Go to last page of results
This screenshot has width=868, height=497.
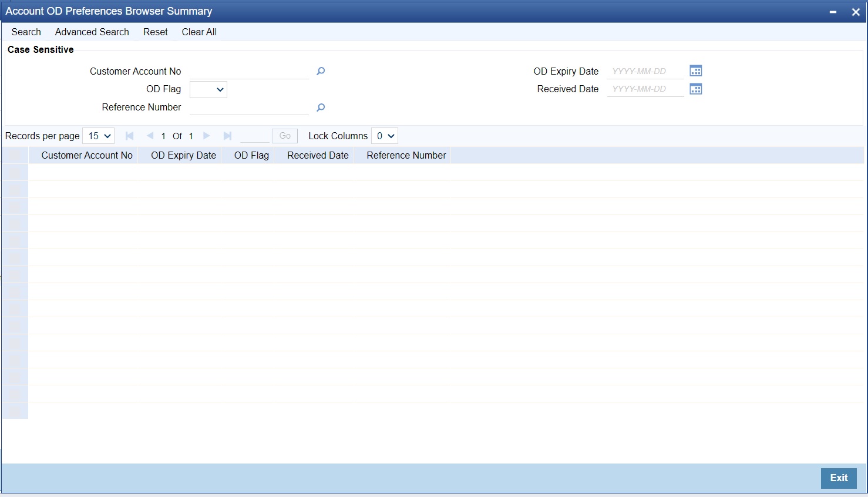pyautogui.click(x=227, y=136)
